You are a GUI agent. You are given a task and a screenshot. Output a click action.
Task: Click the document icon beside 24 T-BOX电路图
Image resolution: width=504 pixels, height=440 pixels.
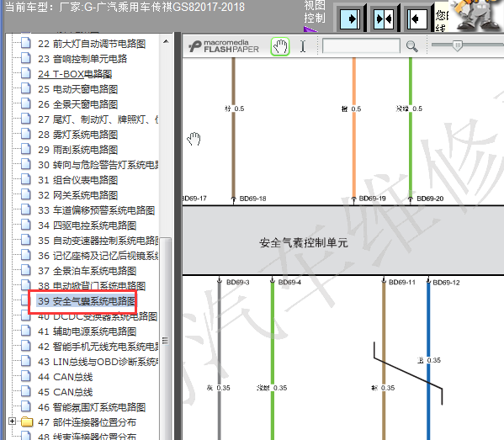(x=26, y=73)
